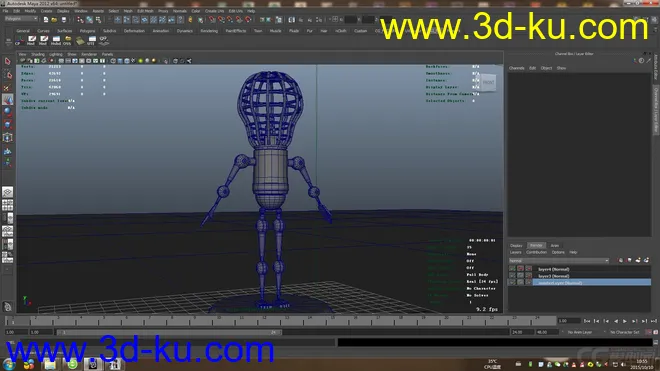Click the Play Forwards button
The image size is (660, 371).
point(625,321)
